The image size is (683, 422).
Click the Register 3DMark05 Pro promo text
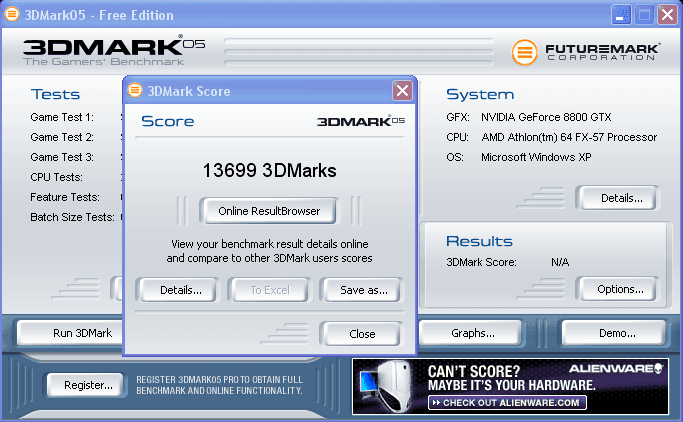tap(219, 385)
